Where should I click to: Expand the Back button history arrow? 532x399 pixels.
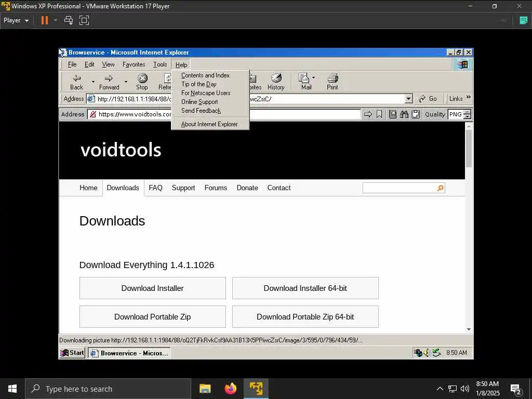pos(93,82)
